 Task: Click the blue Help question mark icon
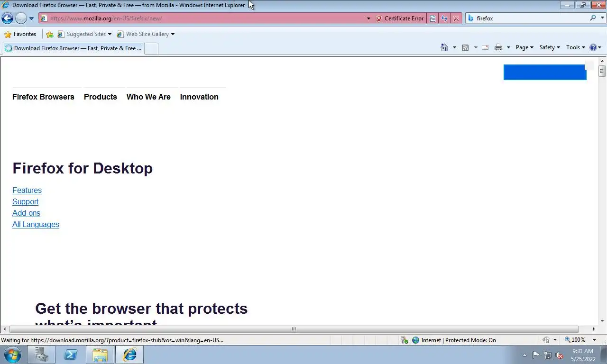[x=593, y=47]
